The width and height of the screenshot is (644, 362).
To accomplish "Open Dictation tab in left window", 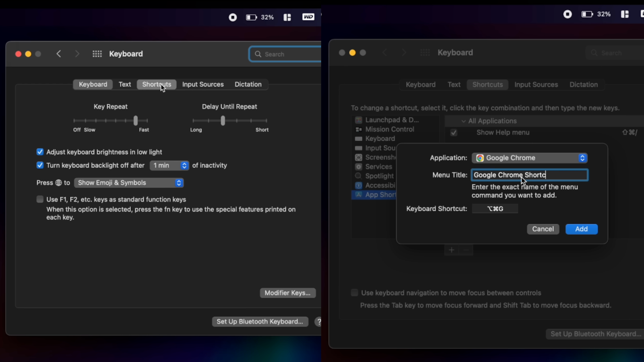I will [248, 84].
